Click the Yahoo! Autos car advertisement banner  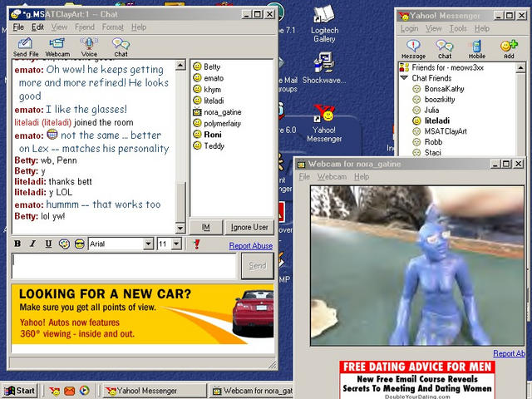pyautogui.click(x=142, y=314)
